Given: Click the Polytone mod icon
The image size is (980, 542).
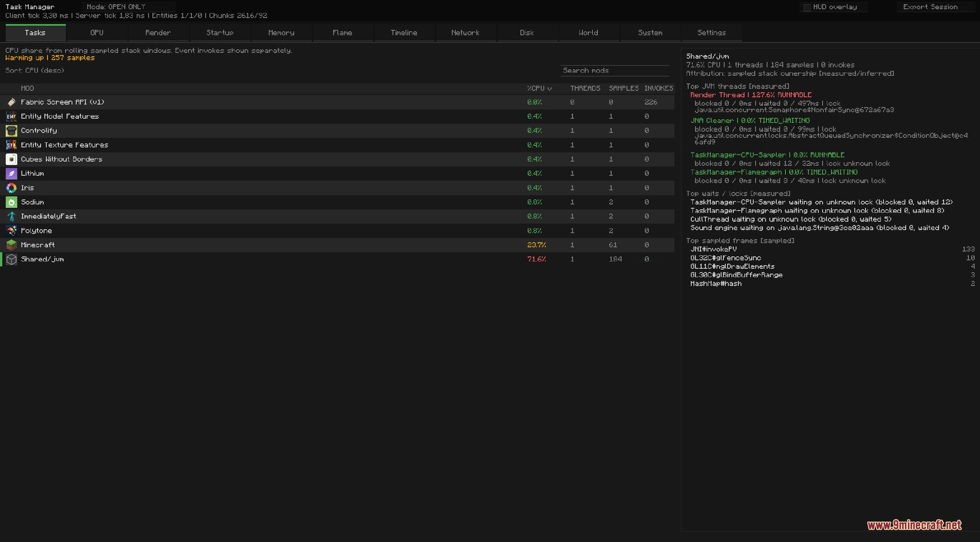Looking at the screenshot, I should tap(11, 231).
